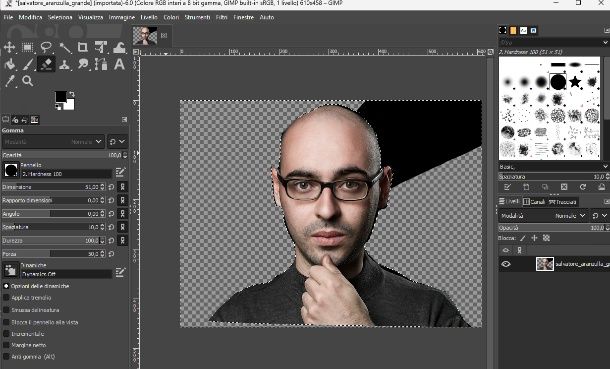
Task: Select the Zoom magnifier tool
Action: coord(27,81)
